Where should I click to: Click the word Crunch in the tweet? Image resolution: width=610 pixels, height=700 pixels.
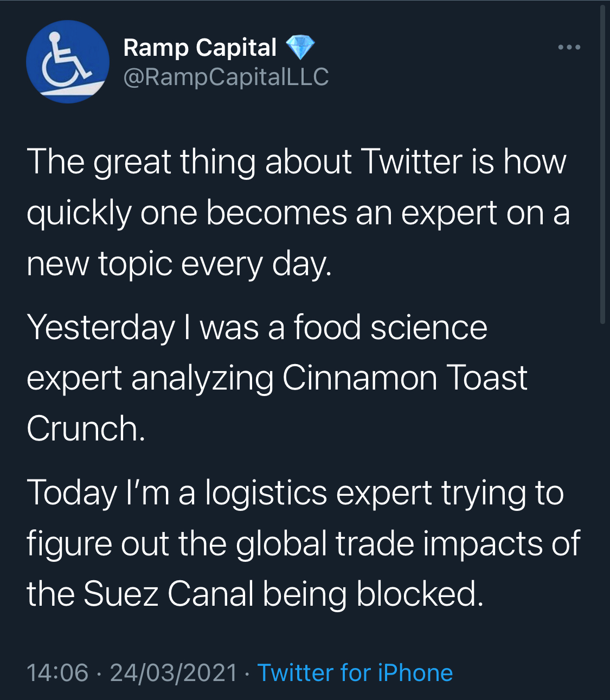click(83, 428)
